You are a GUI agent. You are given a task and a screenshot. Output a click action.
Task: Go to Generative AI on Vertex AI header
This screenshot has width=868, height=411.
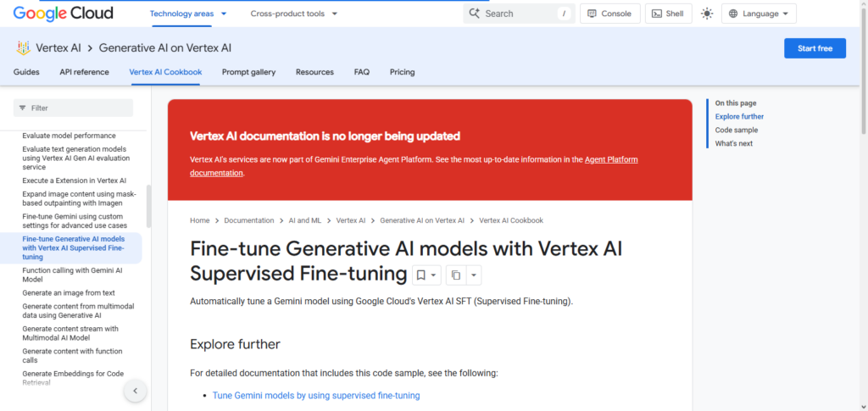pyautogui.click(x=165, y=48)
